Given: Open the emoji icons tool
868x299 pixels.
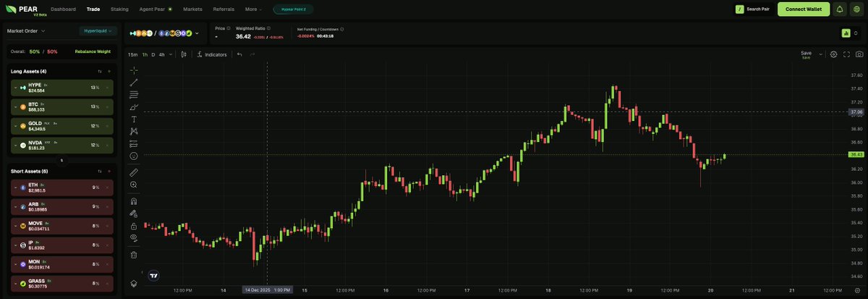Looking at the screenshot, I should 134,156.
